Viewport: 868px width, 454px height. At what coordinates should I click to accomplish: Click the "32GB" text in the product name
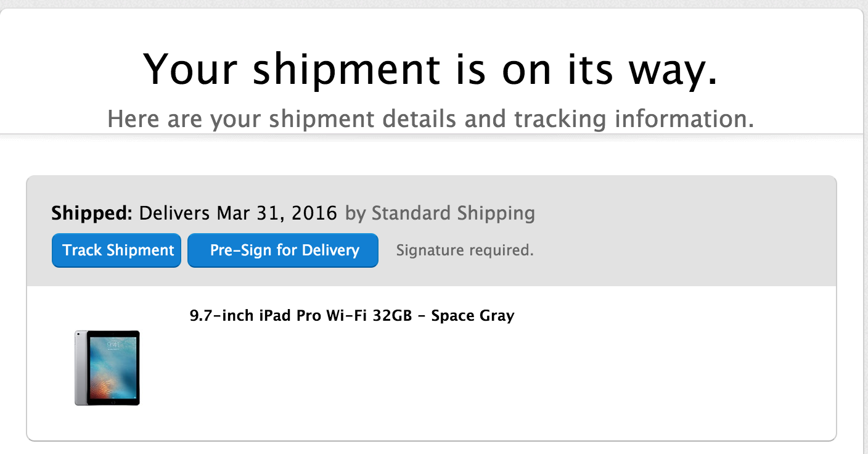click(x=392, y=316)
